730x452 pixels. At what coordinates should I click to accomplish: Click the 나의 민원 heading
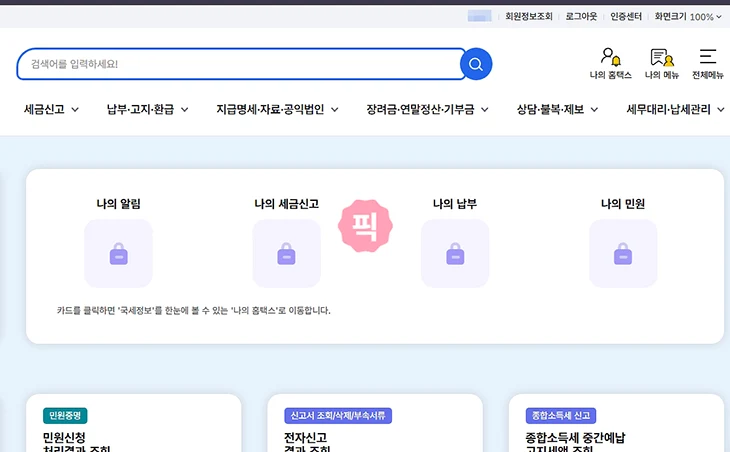(x=623, y=204)
